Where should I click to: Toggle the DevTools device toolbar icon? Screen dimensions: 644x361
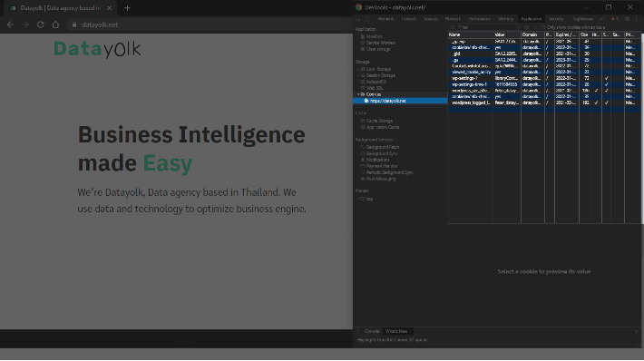366,19
